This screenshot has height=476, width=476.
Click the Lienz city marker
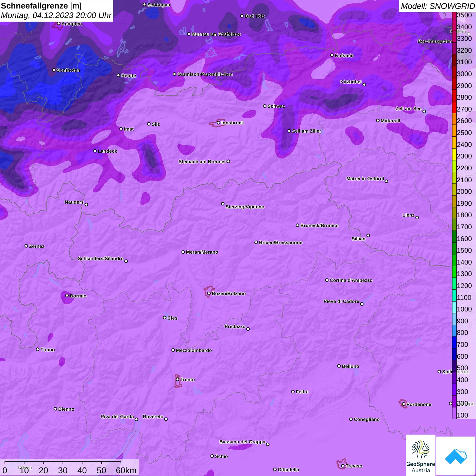pos(417,218)
